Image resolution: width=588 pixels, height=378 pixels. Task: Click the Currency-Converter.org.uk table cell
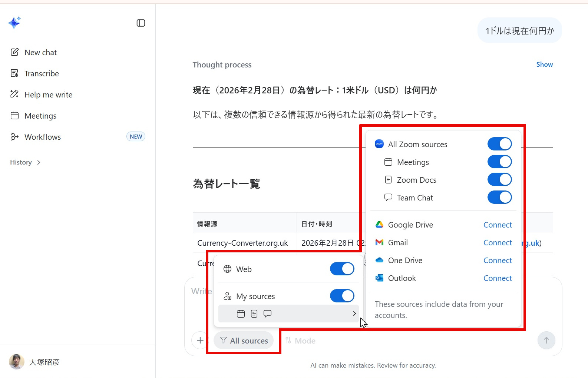(x=245, y=243)
